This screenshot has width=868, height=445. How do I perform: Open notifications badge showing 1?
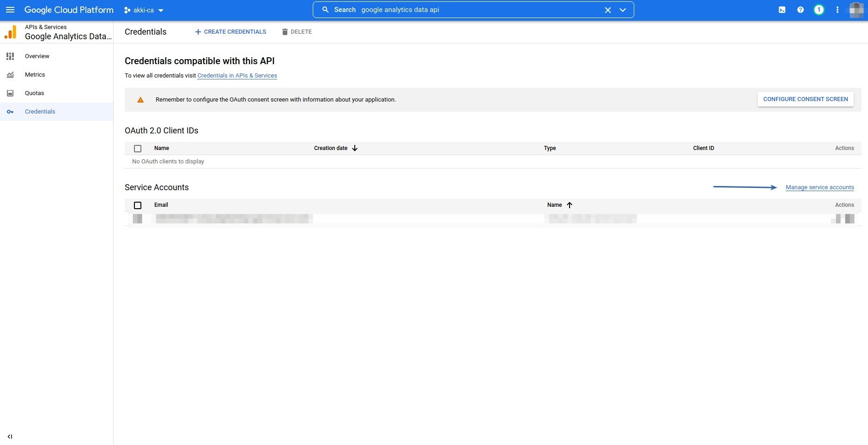click(x=819, y=10)
